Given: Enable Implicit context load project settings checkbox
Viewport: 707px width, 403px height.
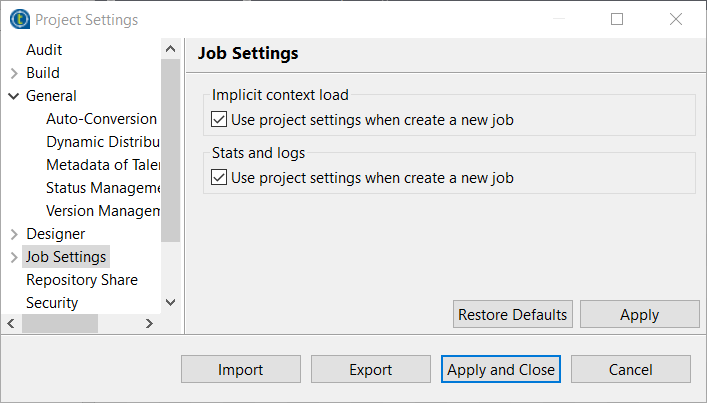Looking at the screenshot, I should click(220, 121).
